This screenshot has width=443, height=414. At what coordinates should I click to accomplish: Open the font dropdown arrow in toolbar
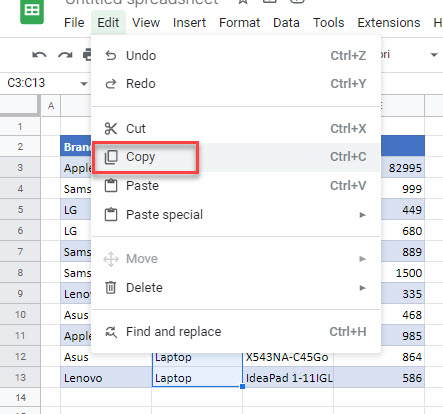434,55
